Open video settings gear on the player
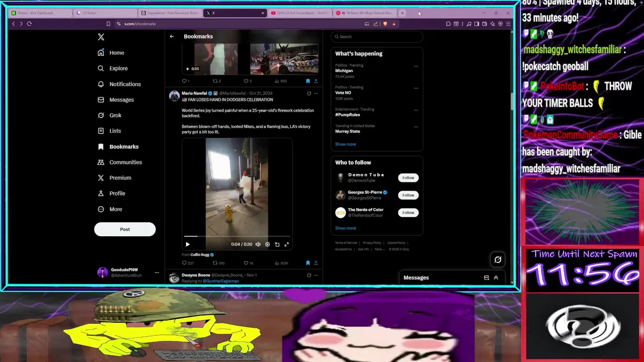 pos(268,244)
